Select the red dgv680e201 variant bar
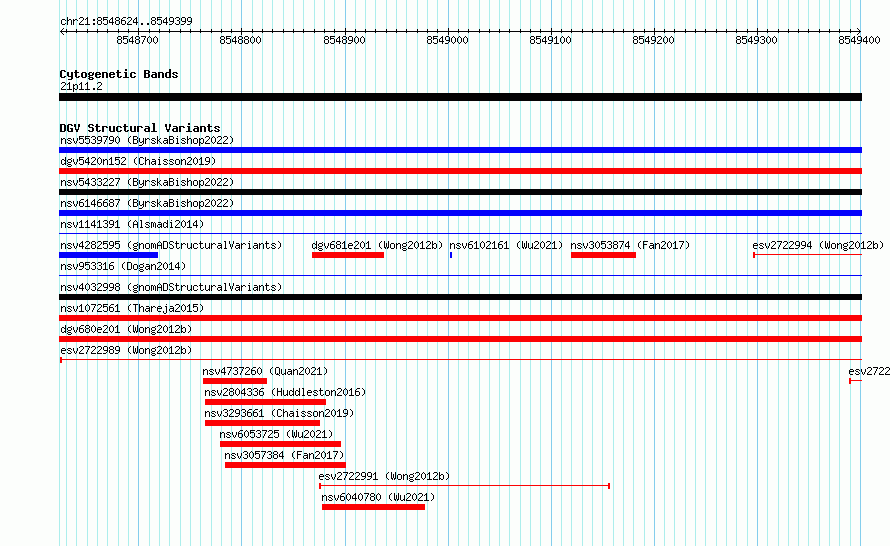This screenshot has height=546, width=890. [460, 339]
